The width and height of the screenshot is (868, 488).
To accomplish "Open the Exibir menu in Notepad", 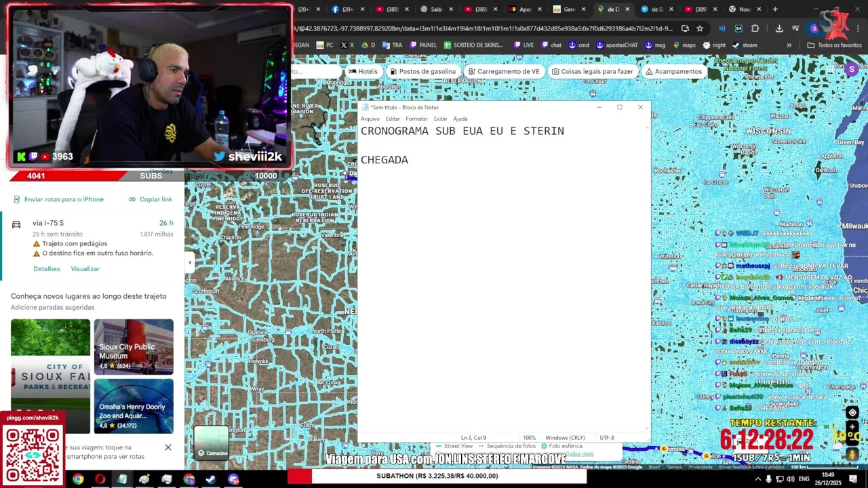I will tap(440, 119).
